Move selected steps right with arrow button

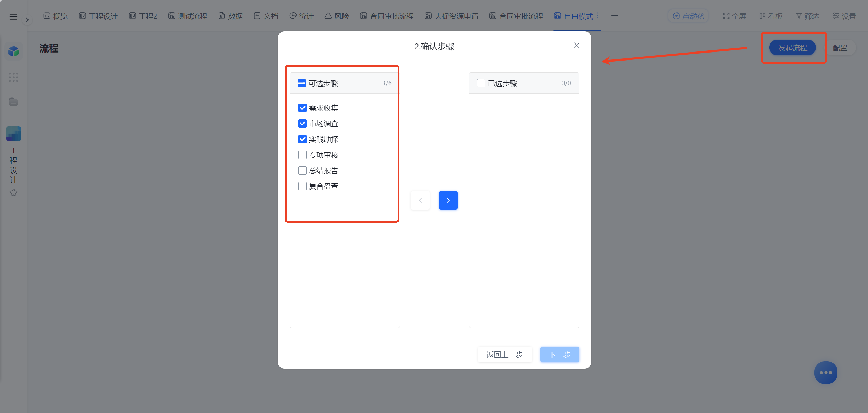click(x=448, y=200)
